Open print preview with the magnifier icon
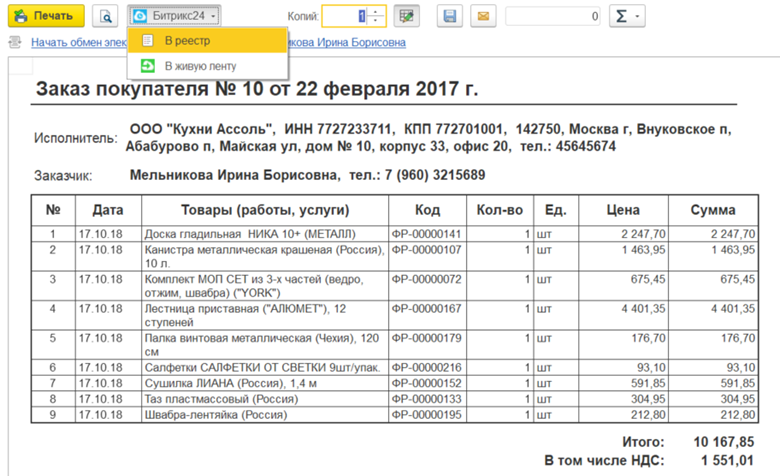This screenshot has height=476, width=780. (x=105, y=16)
